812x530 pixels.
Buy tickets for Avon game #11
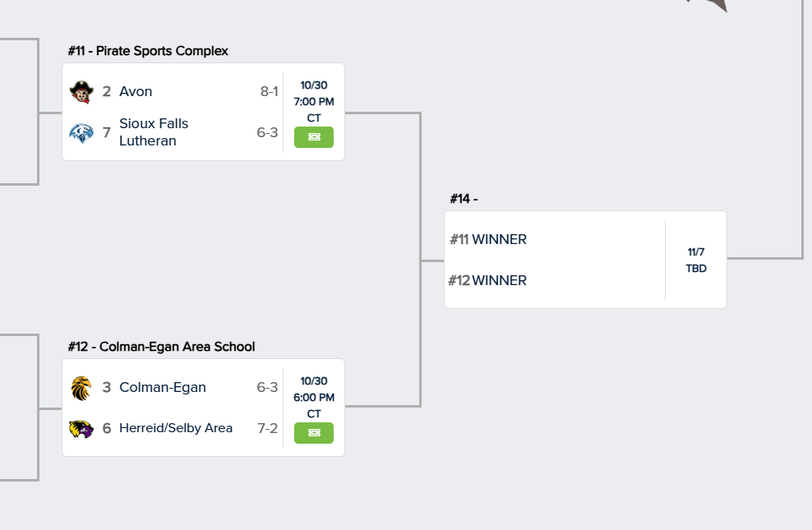tap(314, 137)
